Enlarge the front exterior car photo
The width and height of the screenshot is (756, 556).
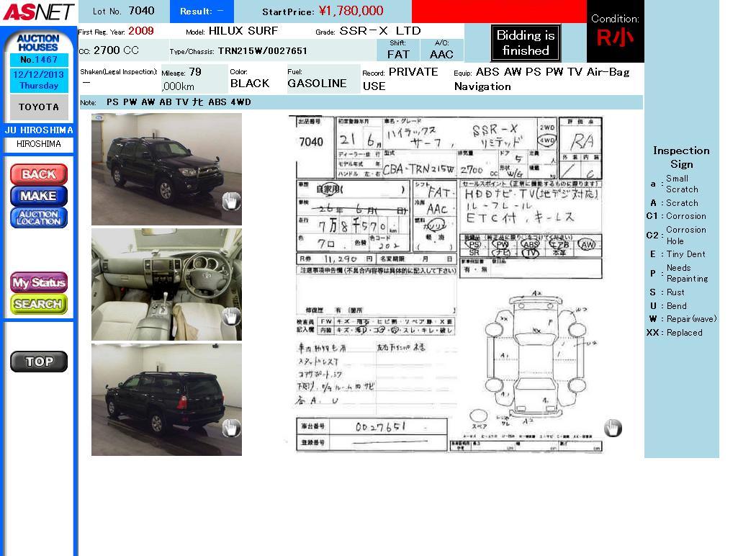pos(166,169)
